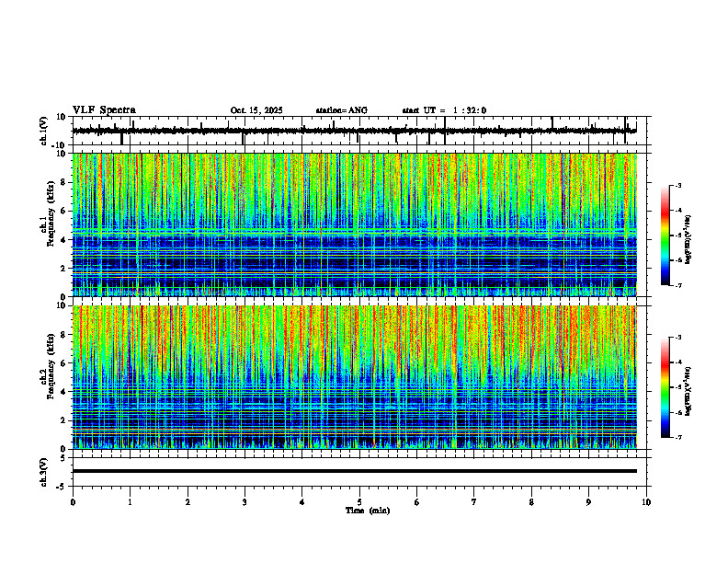Click the time axis "10" tick label
This screenshot has height=563, width=728.
(646, 502)
